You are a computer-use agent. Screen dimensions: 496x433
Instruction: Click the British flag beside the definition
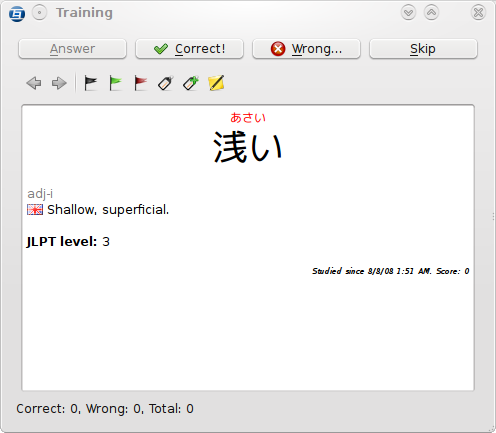pyautogui.click(x=35, y=210)
